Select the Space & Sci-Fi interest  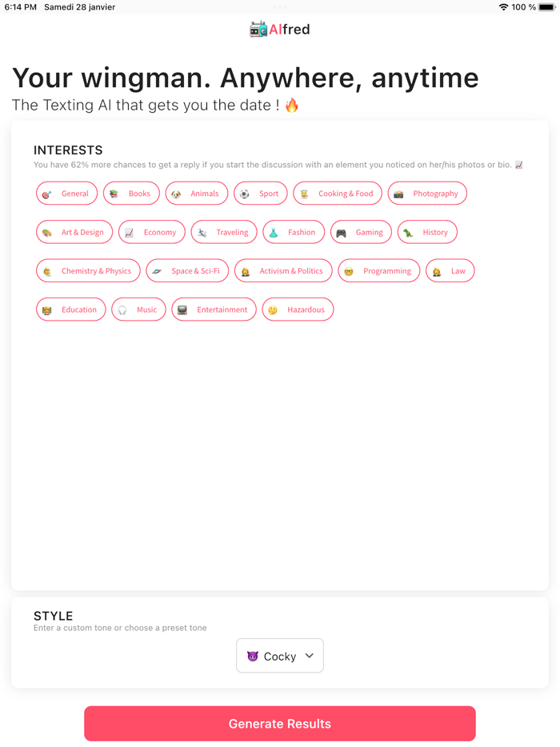click(x=187, y=271)
